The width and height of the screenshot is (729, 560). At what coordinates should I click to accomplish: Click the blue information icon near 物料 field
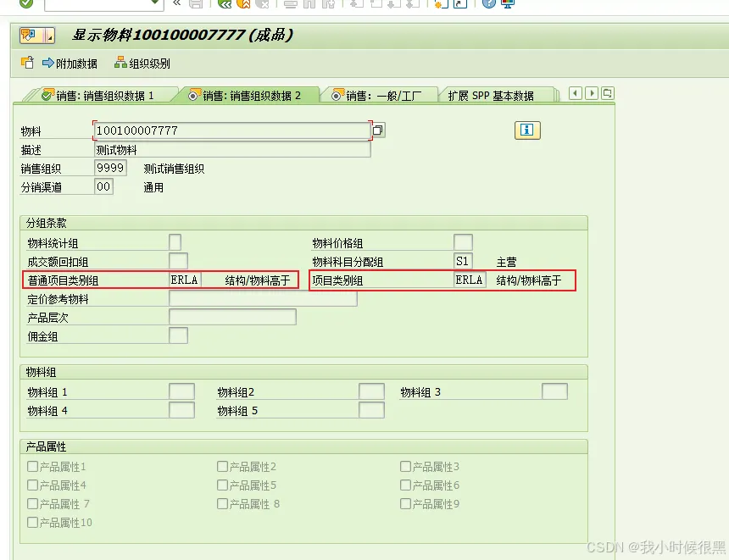pos(526,130)
